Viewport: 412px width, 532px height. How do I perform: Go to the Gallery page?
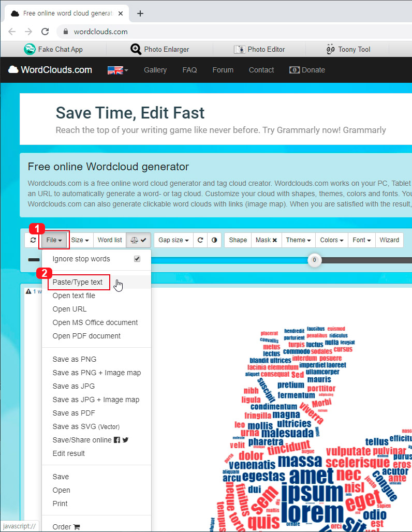click(155, 70)
